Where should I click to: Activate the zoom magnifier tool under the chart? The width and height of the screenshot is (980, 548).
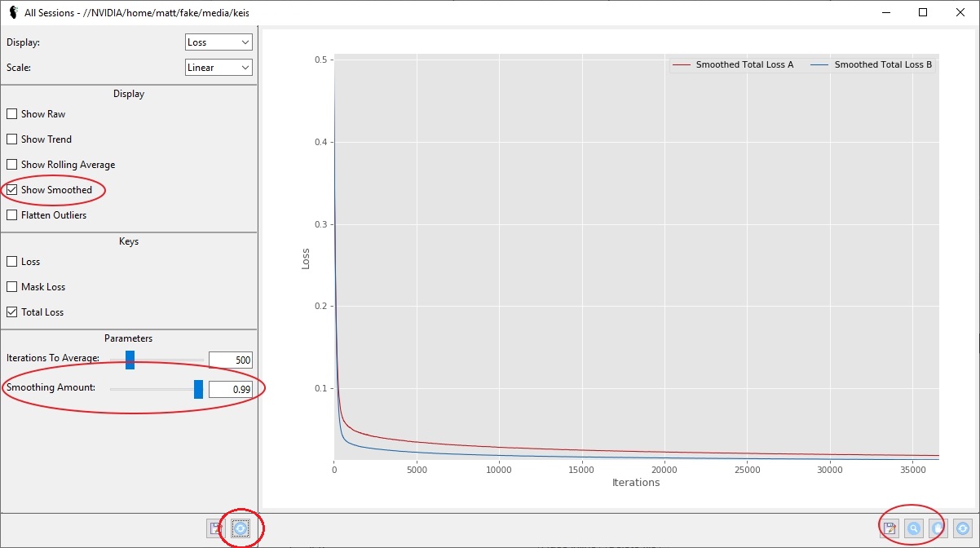[x=914, y=528]
